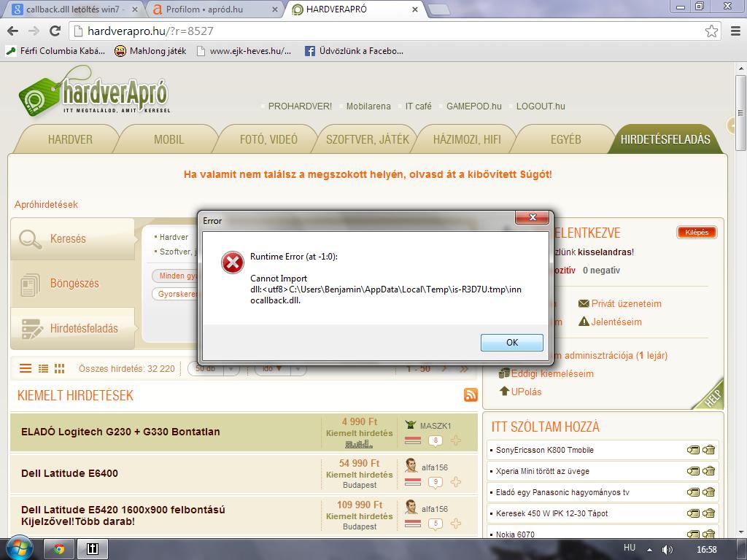Switch to callback.dll letöltés tab

[x=72, y=9]
